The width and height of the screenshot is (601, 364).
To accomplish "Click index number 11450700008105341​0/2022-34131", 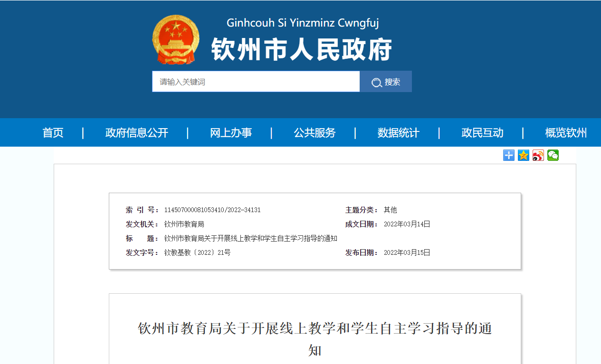I will (x=212, y=210).
